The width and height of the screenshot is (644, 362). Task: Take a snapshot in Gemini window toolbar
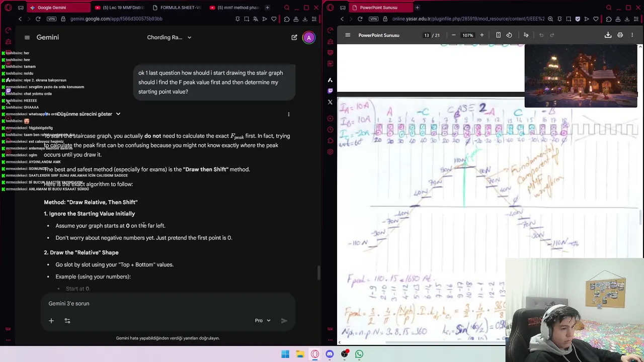pos(247,19)
